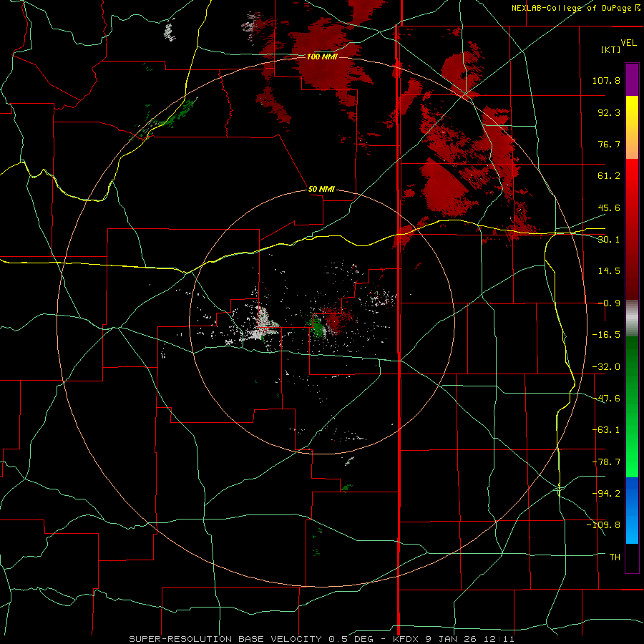644x644 pixels.
Task: Pick the gray segment of velocity scale
Action: point(632,318)
